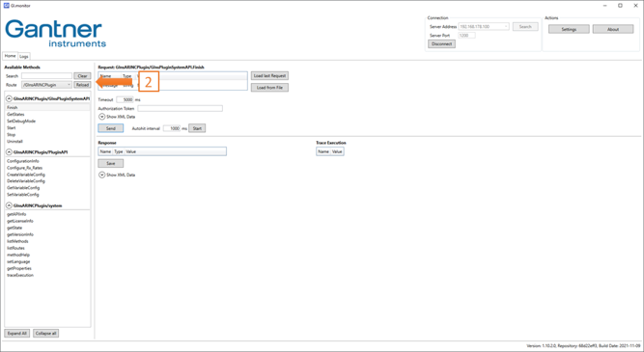
Task: Select the CreateVariableConfig method
Action: (x=26, y=175)
